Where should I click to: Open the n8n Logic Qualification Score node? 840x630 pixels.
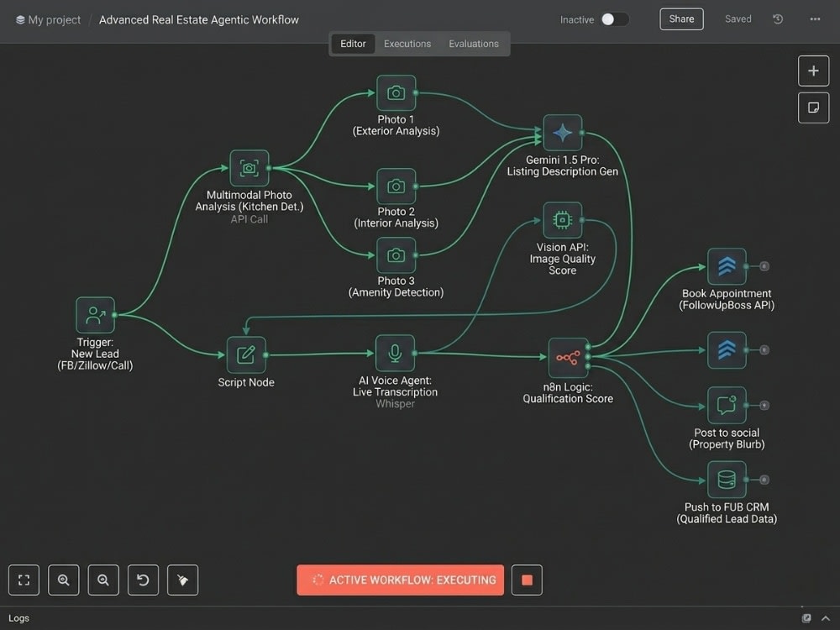pos(568,357)
